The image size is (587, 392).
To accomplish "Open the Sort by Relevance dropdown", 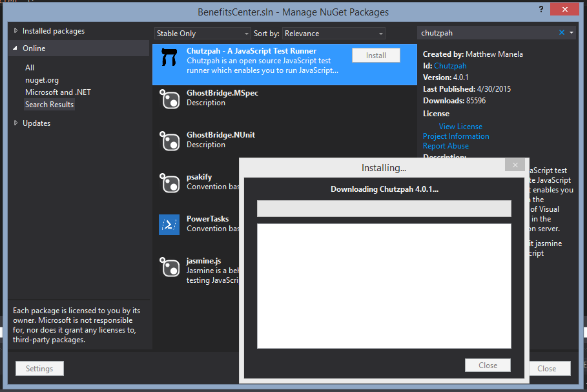I will (334, 34).
